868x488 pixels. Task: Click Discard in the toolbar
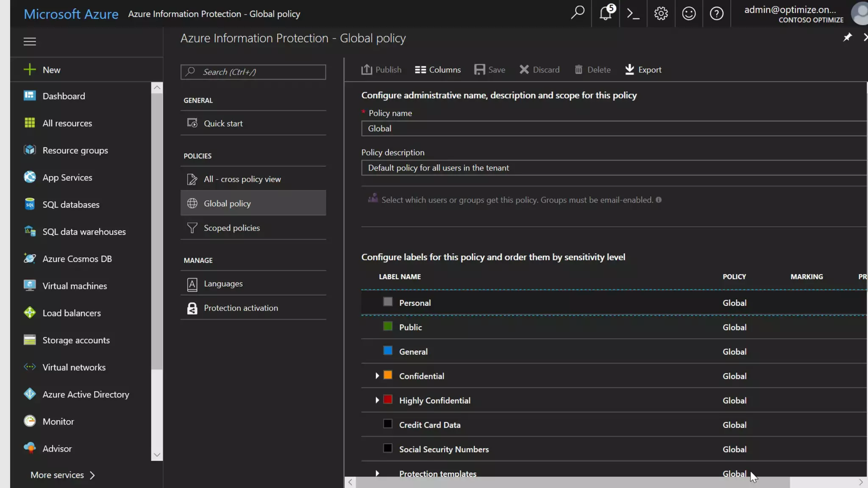[539, 69]
